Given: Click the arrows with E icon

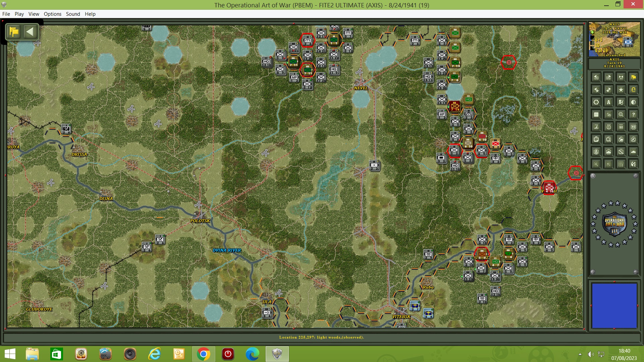Looking at the screenshot, I should [633, 164].
